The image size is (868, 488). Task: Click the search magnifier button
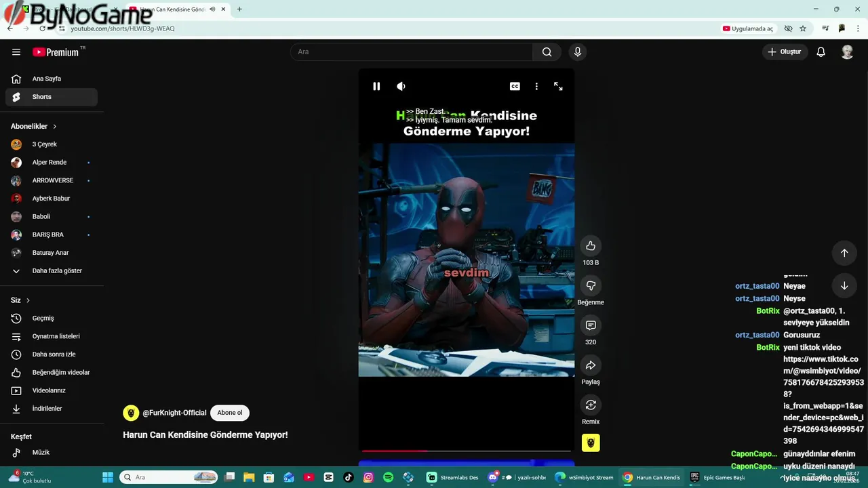(547, 52)
